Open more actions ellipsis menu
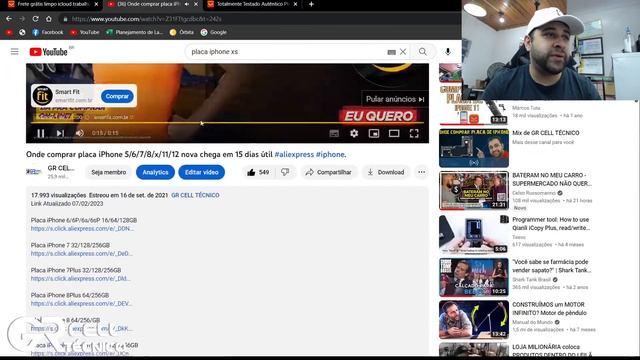Image resolution: width=640 pixels, height=360 pixels. tap(421, 172)
